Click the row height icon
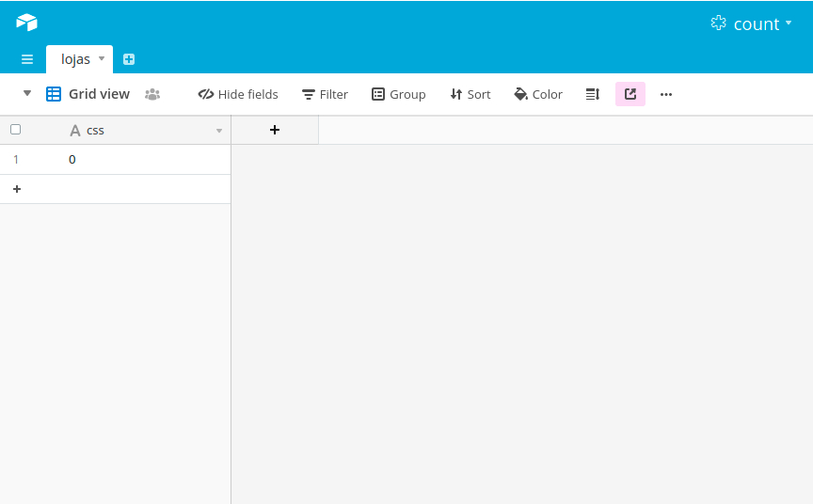The width and height of the screenshot is (813, 504). tap(593, 94)
